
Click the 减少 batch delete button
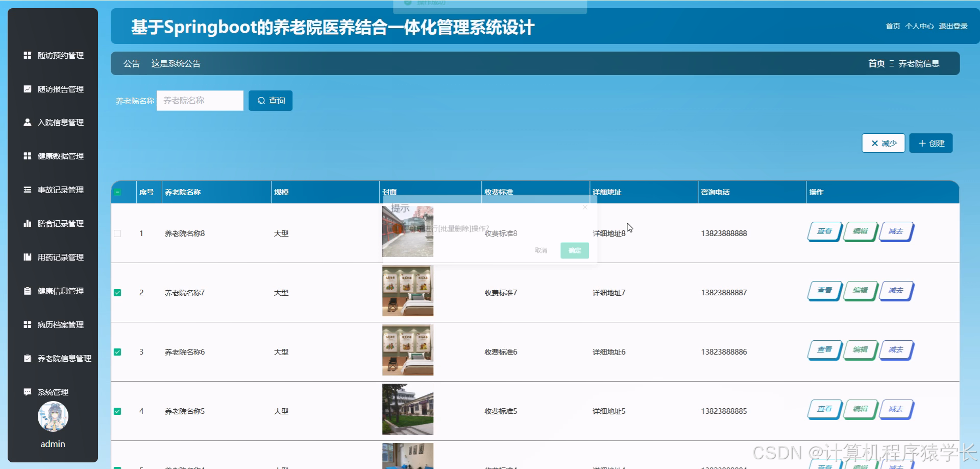(x=884, y=143)
